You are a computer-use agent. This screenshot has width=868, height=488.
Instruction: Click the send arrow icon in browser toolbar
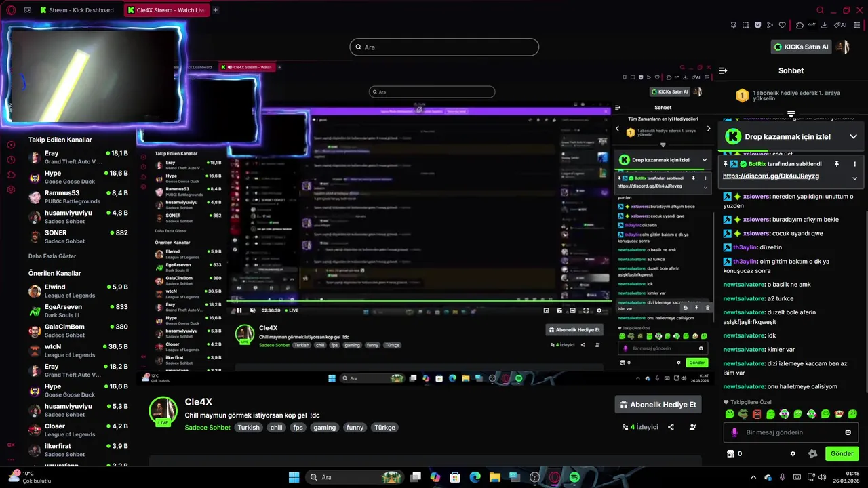coord(770,26)
